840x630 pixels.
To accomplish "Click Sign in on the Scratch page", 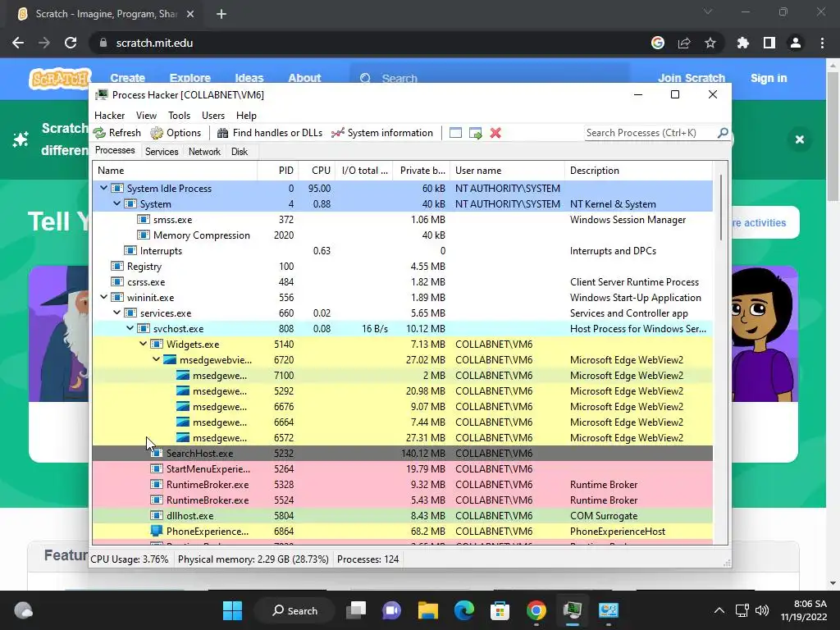I will tap(769, 78).
